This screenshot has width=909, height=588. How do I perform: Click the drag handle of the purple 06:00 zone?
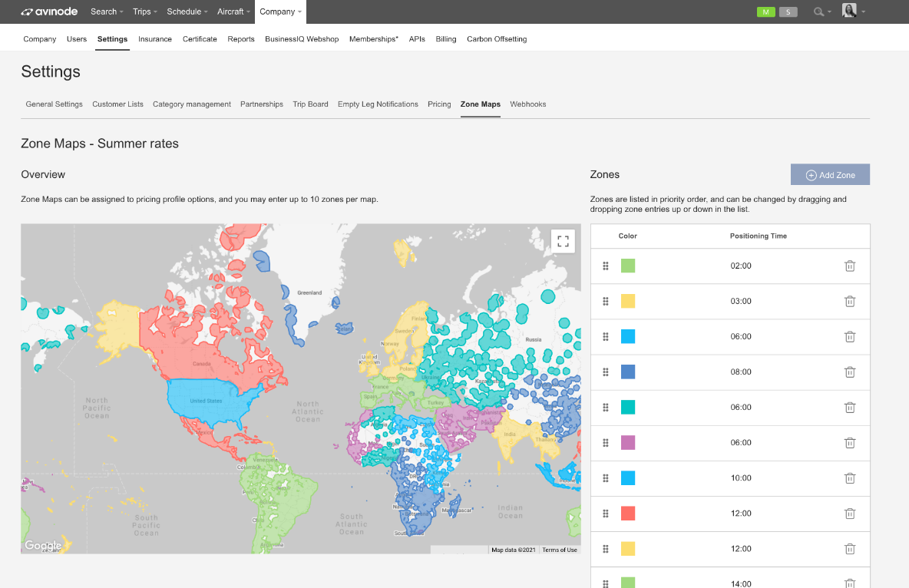click(605, 443)
